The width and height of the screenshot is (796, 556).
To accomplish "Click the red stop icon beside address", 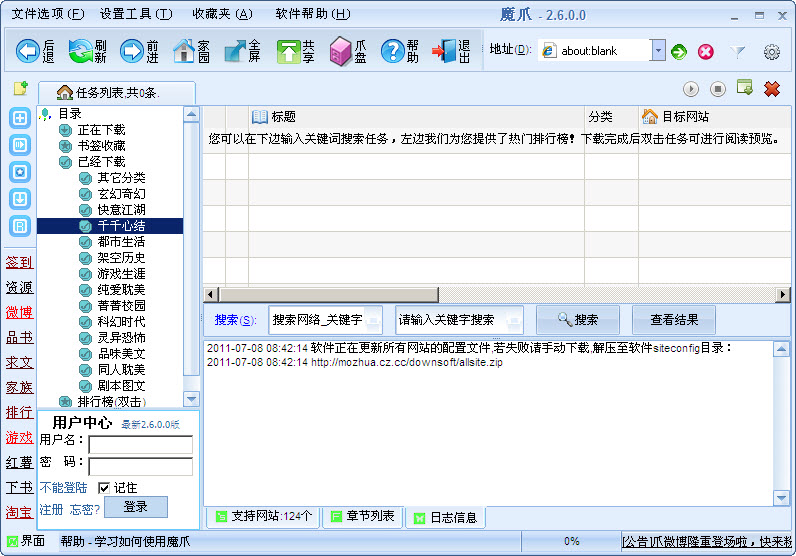I will pos(706,51).
